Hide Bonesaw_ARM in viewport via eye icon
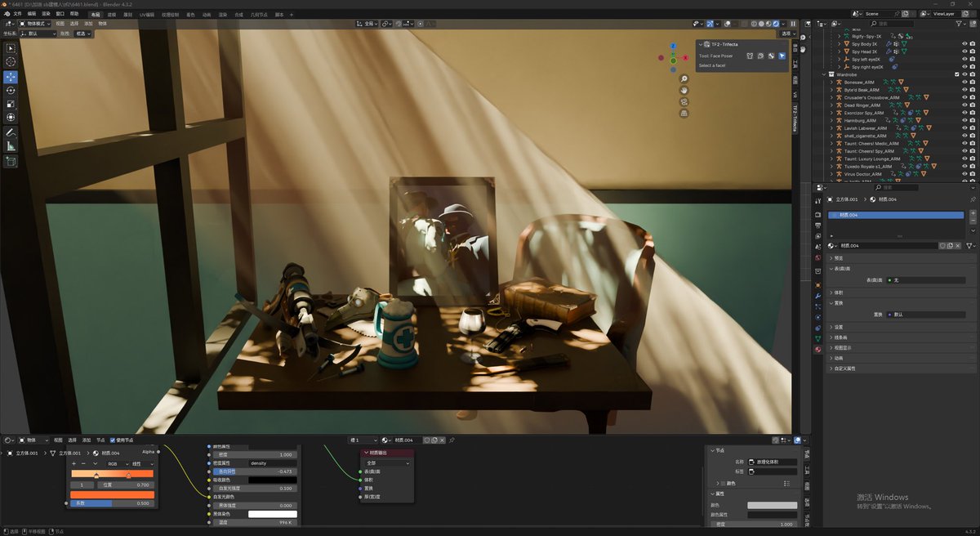 coord(964,82)
